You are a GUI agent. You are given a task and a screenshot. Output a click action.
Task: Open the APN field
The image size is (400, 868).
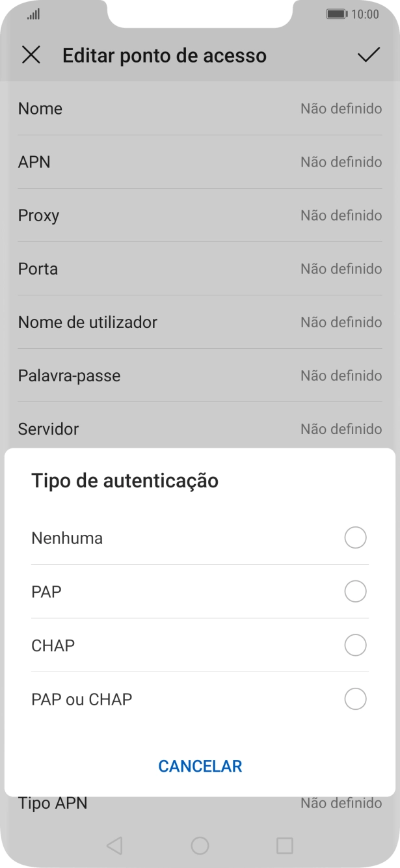pos(200,162)
